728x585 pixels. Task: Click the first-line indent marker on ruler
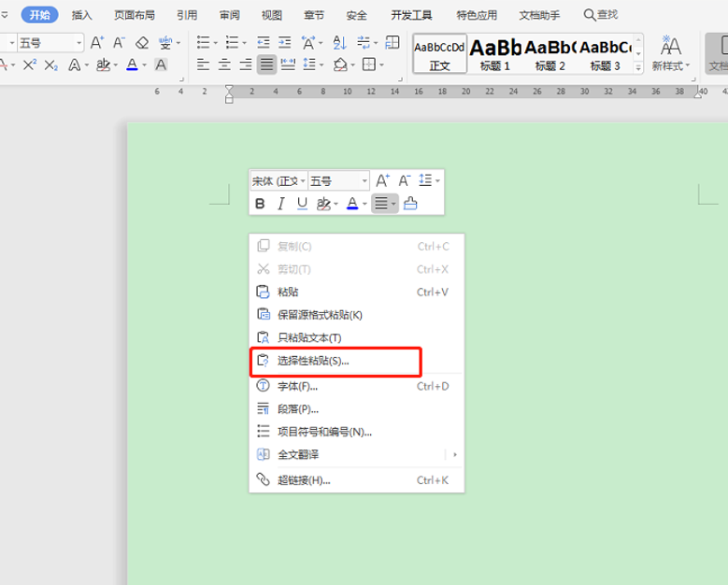pyautogui.click(x=229, y=88)
